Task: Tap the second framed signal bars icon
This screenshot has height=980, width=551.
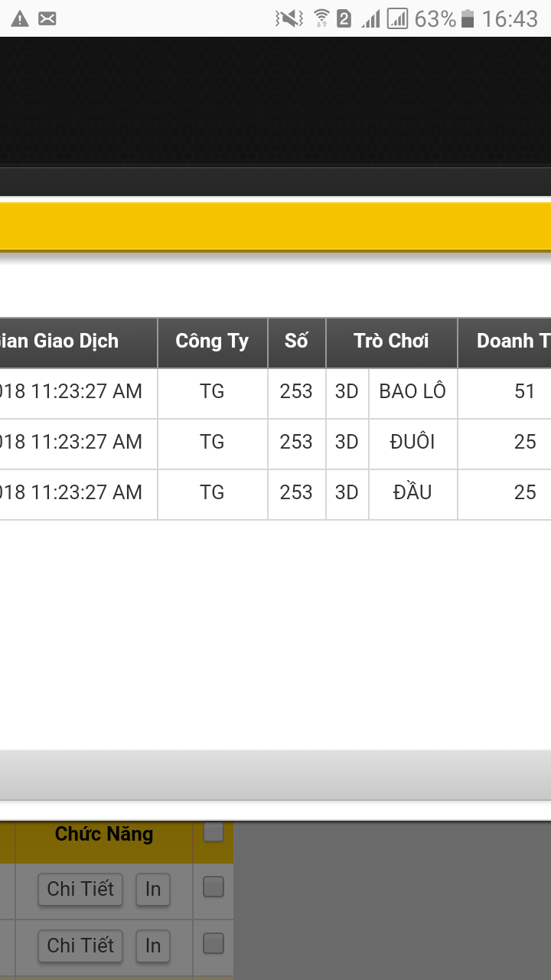Action: pos(398,19)
